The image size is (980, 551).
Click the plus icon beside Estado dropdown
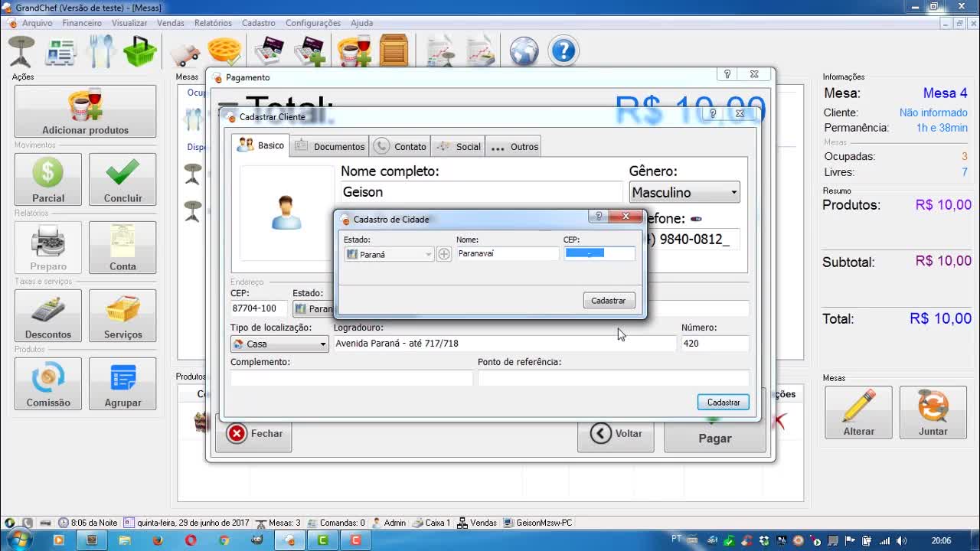(444, 254)
